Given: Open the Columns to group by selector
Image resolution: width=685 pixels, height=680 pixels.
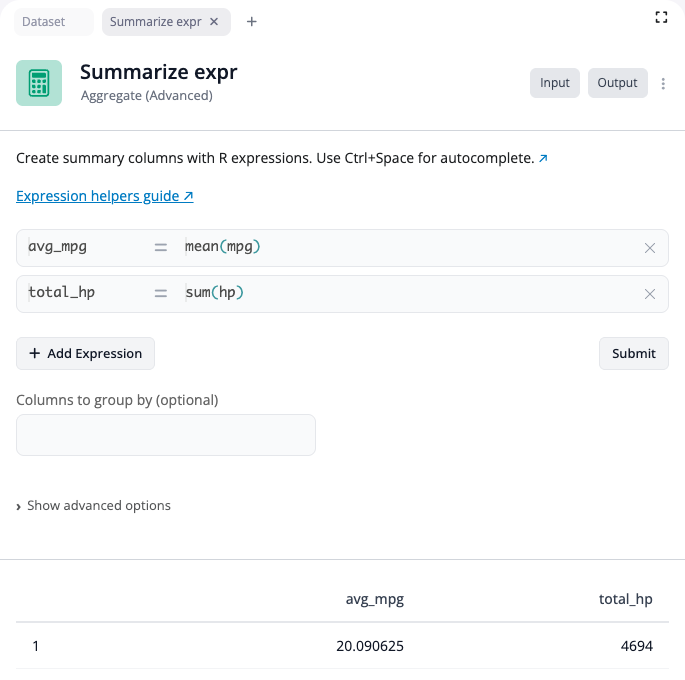Looking at the screenshot, I should [x=166, y=435].
